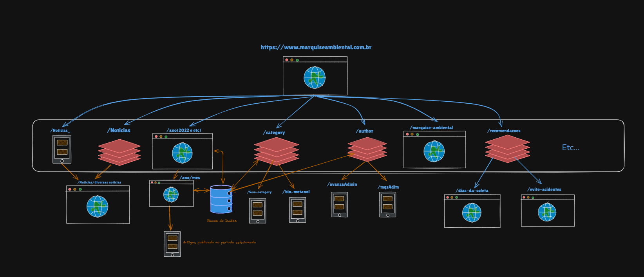This screenshot has height=277, width=644.
Task: Select the /mqsAdim mobile device icon
Action: [387, 204]
